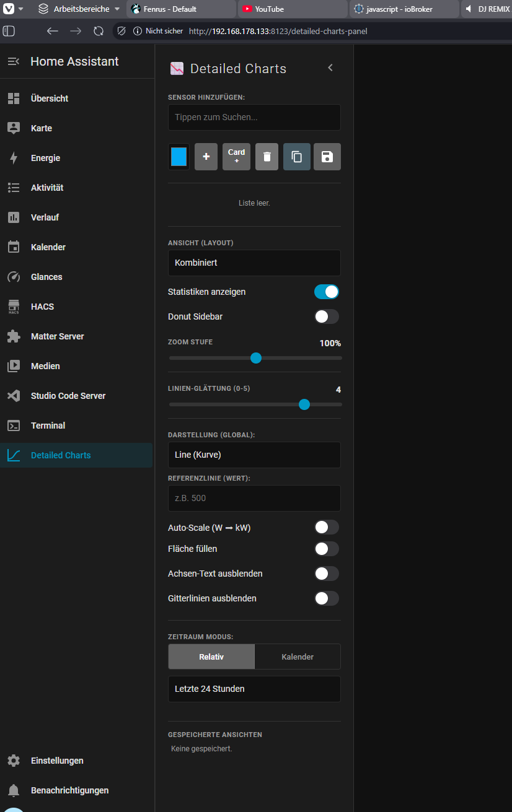Click the Card + button

point(236,157)
